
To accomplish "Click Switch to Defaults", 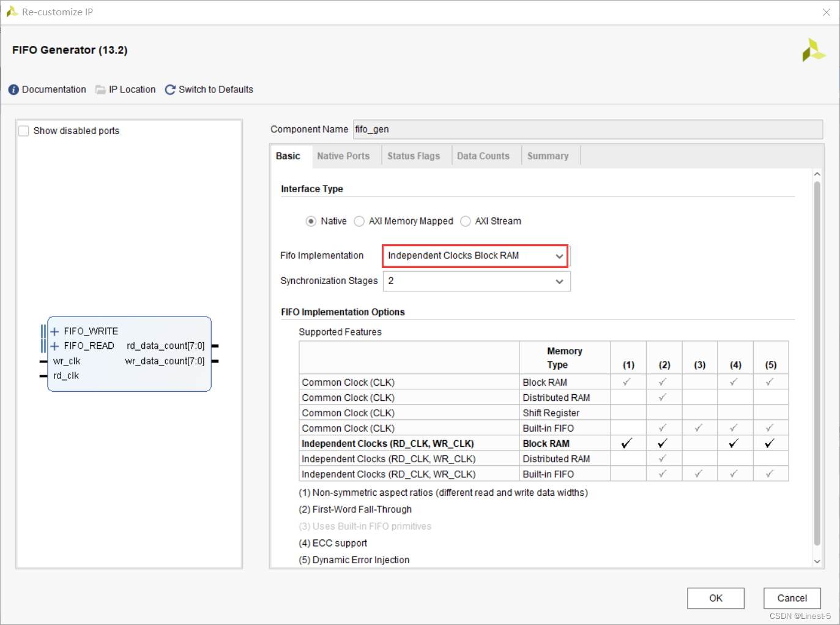I will coord(216,89).
